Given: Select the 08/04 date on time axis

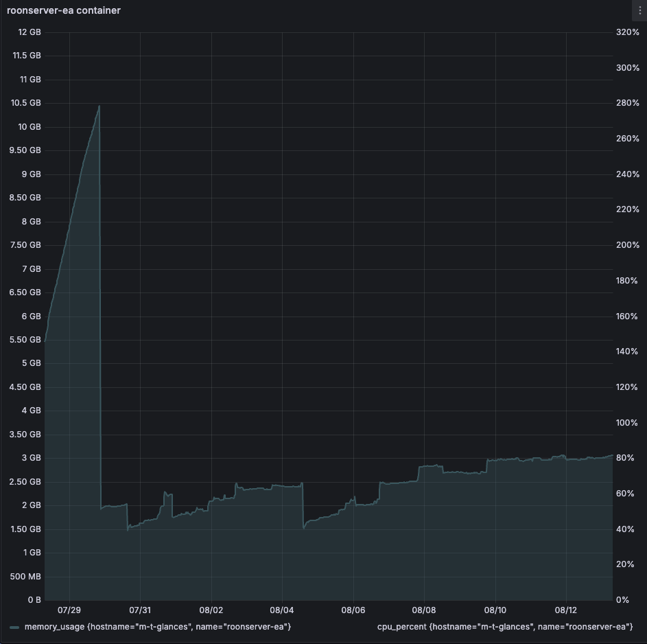Looking at the screenshot, I should [282, 610].
